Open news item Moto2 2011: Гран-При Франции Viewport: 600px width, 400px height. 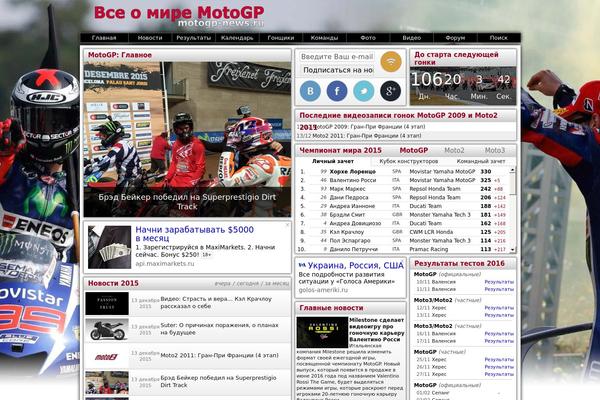pyautogui.click(x=219, y=355)
